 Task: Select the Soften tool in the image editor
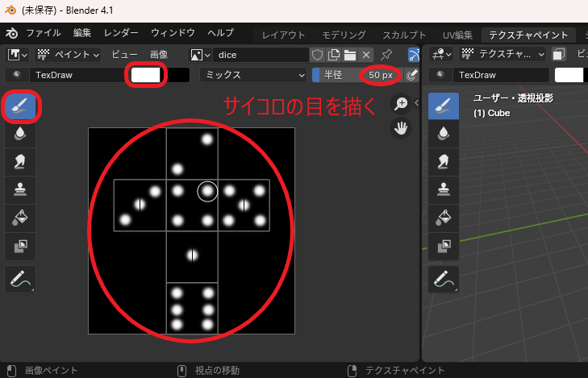pos(20,134)
